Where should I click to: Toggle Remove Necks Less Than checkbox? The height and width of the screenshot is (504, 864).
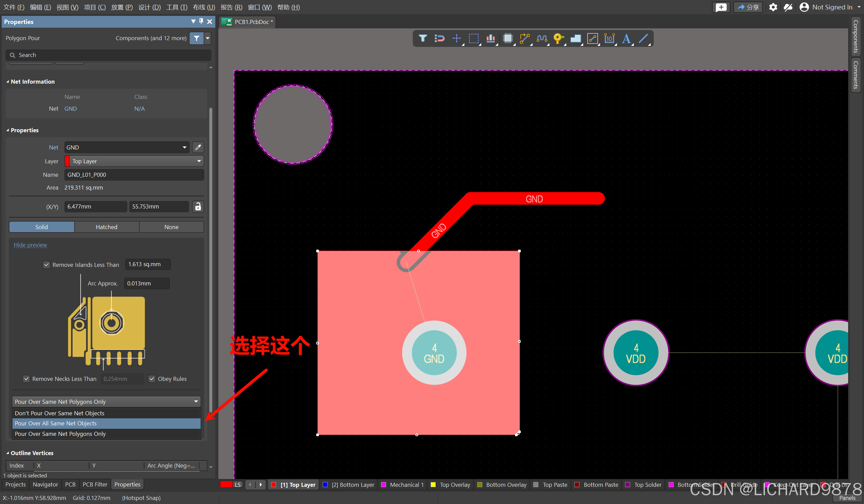(x=26, y=379)
